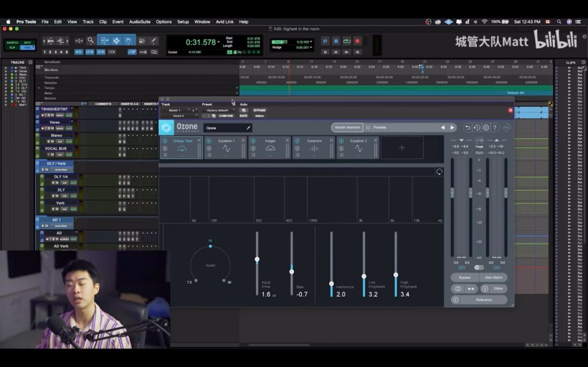Viewport: 588px width, 367px height.
Task: Select the Grabber hand tool
Action: 128,40
